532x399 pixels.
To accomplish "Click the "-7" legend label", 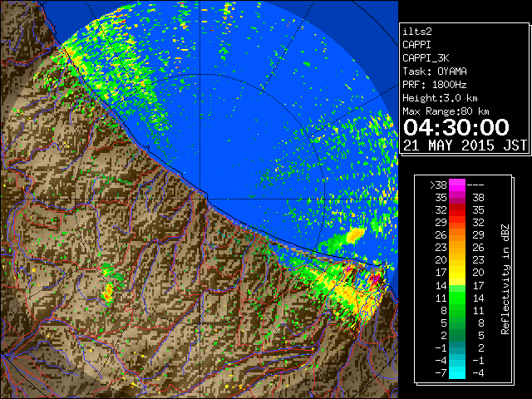I will (441, 372).
